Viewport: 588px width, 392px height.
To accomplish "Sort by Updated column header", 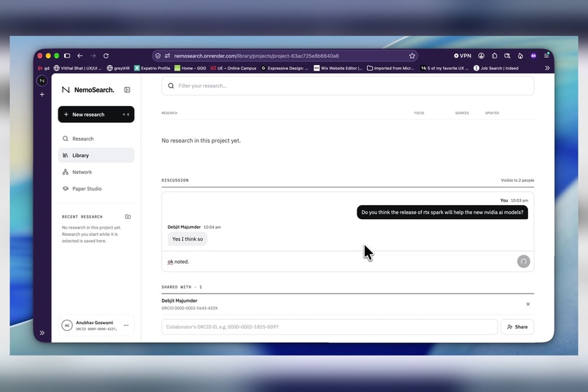I will 492,113.
